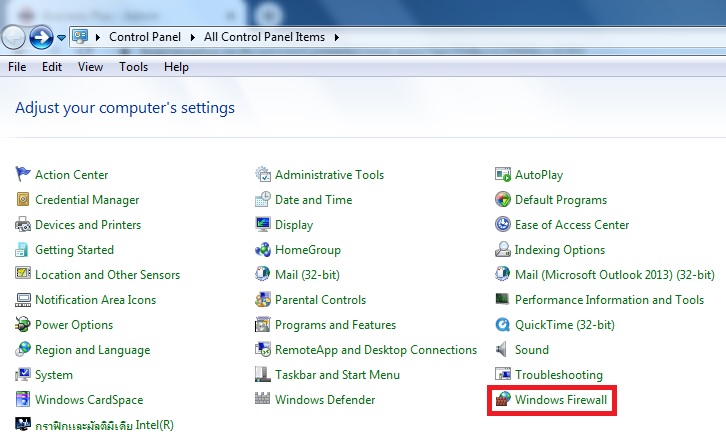
Task: Click the Credential Manager safe icon
Action: 23,200
